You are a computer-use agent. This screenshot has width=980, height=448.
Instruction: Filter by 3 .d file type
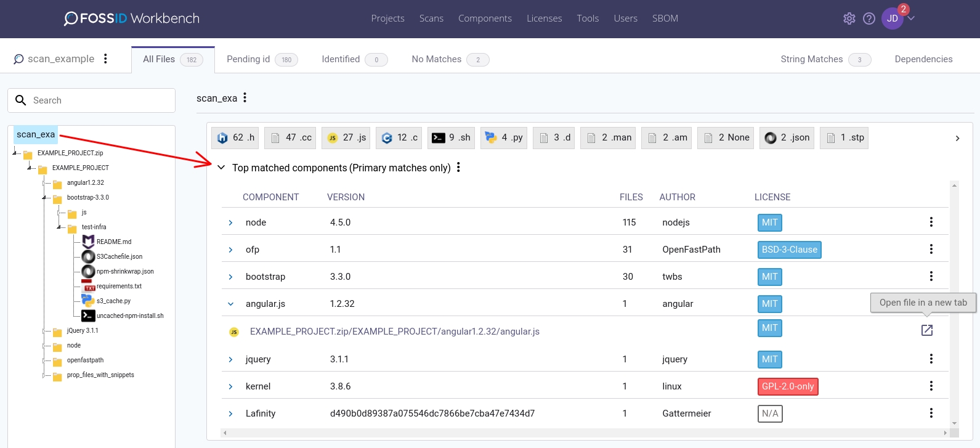tap(554, 137)
